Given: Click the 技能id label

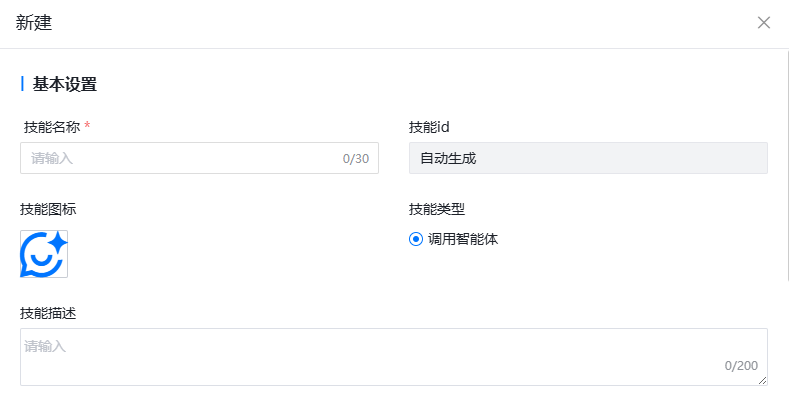Looking at the screenshot, I should pyautogui.click(x=429, y=127).
